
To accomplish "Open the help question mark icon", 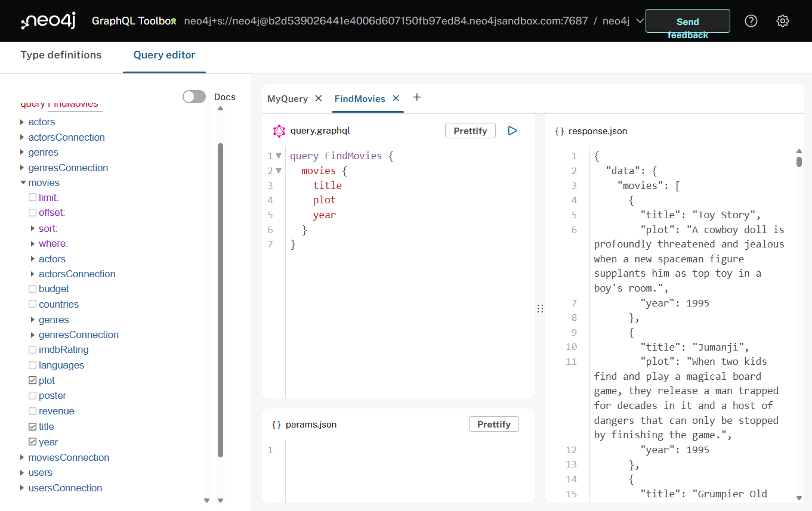I will pos(751,21).
